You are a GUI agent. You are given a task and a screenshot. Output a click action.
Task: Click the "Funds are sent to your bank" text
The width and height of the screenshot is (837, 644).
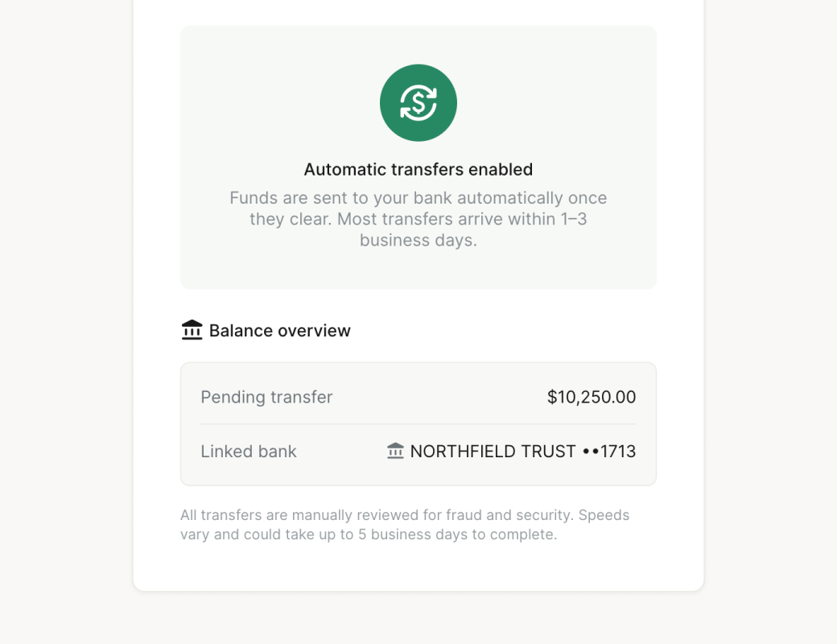pos(418,198)
